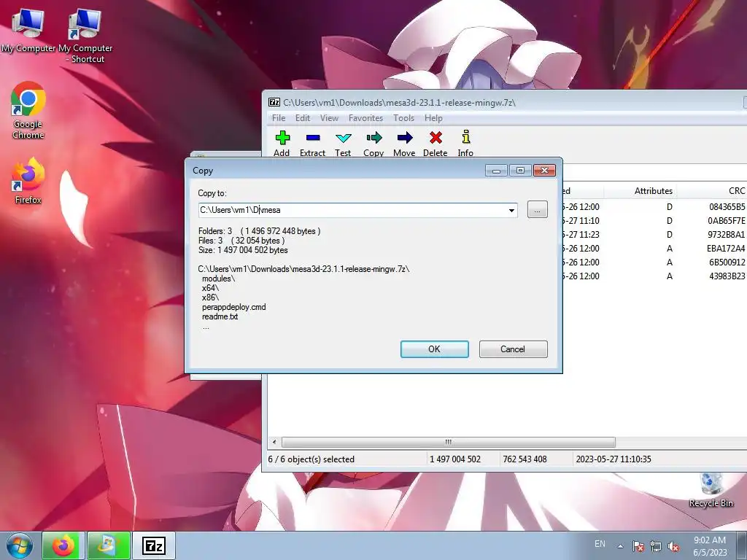Image resolution: width=747 pixels, height=560 pixels.
Task: Launch Firefox from desktop icon
Action: point(28,181)
